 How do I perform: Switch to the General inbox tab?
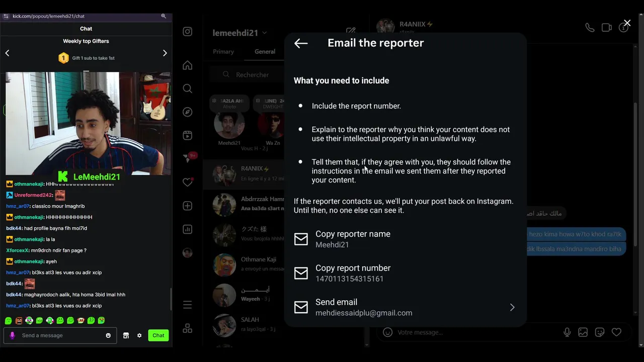tap(265, 52)
